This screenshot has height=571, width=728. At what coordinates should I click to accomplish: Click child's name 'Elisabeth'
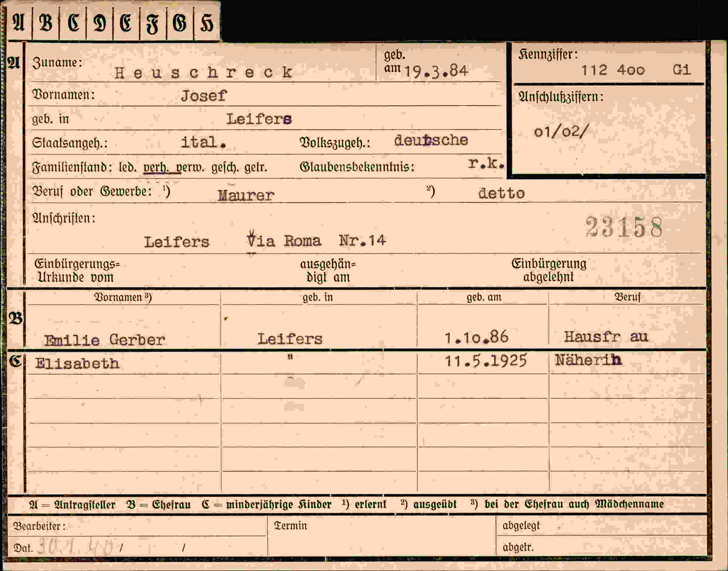pos(77,363)
